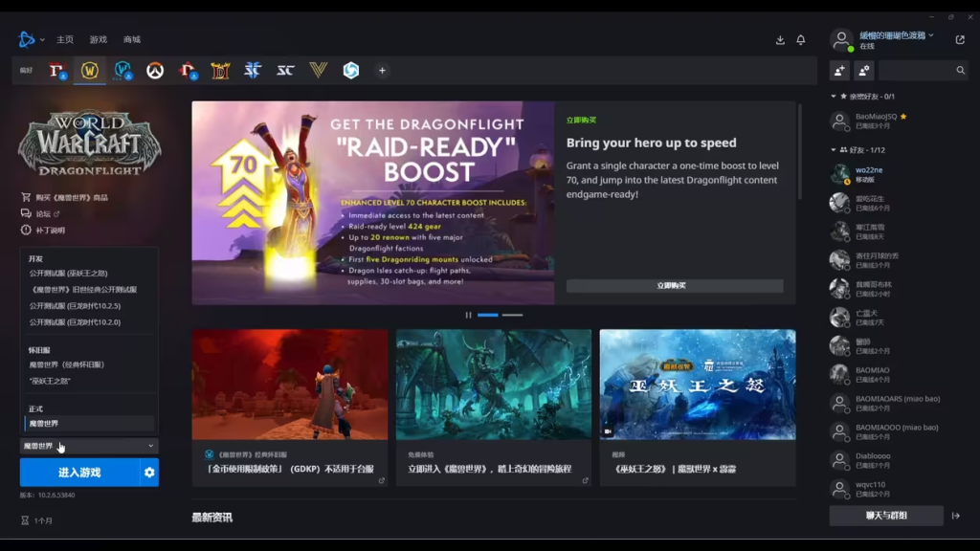Select the Heroes of the Storm icon
980x551 pixels.
[x=350, y=71]
